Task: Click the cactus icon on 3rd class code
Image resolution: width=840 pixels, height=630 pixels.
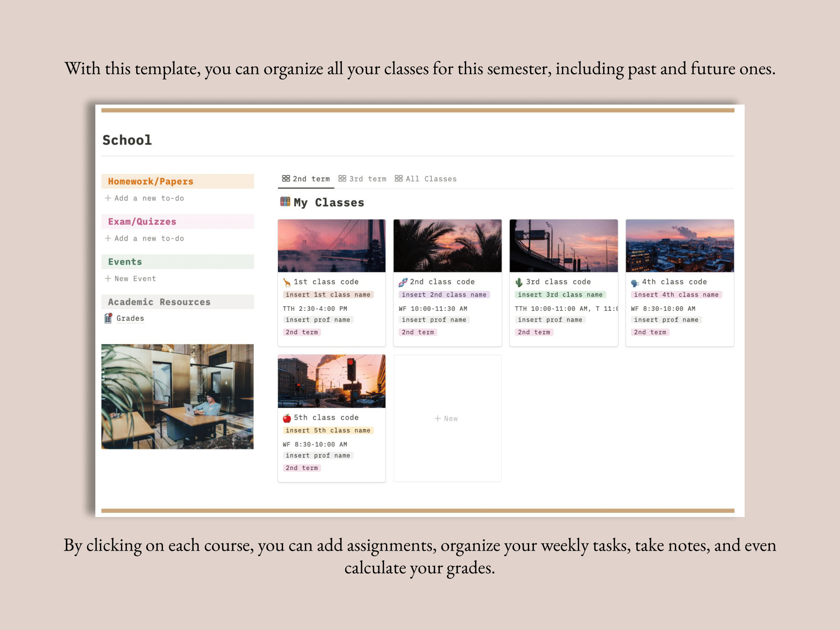Action: pos(518,281)
